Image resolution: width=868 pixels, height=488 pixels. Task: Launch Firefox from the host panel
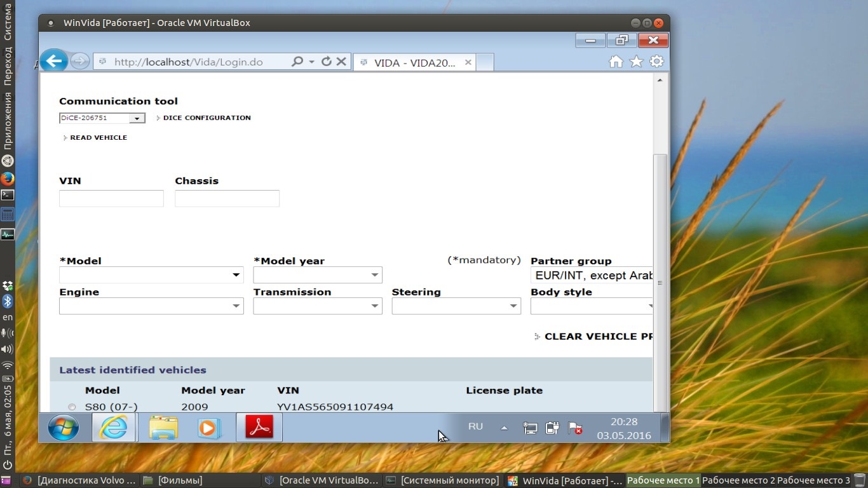pyautogui.click(x=8, y=178)
